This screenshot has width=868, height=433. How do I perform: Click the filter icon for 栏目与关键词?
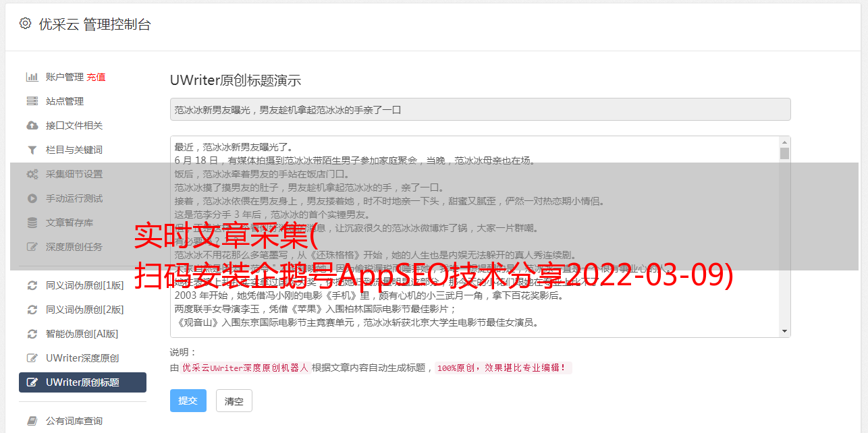point(32,150)
